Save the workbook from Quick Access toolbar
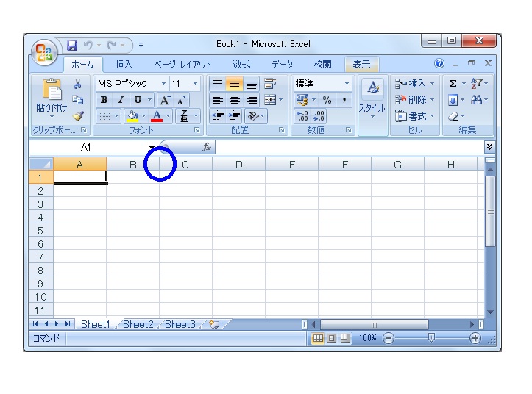 click(71, 45)
